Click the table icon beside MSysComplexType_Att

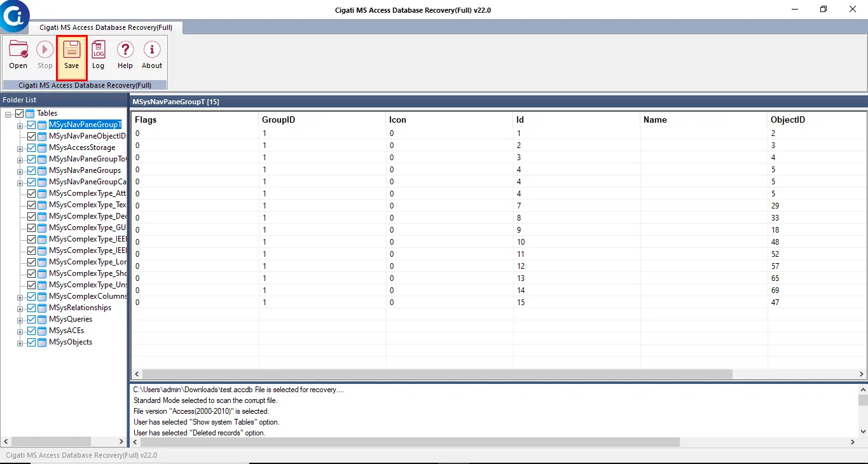pyautogui.click(x=42, y=193)
